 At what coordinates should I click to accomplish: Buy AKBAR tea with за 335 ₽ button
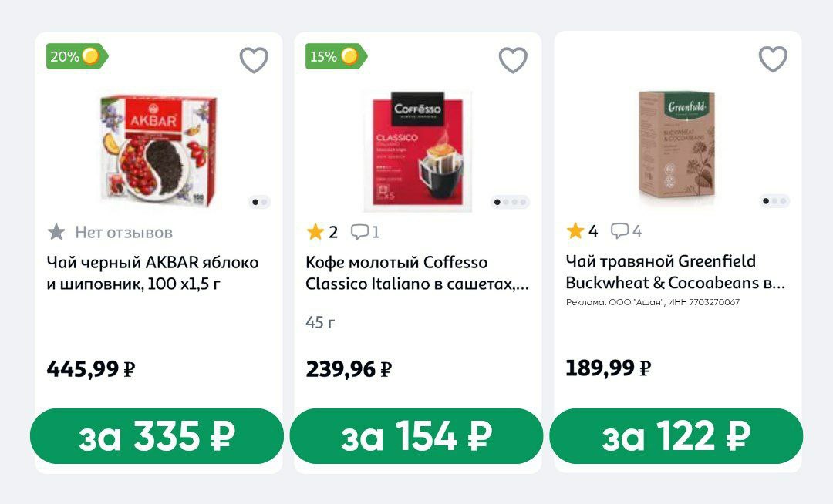tap(157, 436)
